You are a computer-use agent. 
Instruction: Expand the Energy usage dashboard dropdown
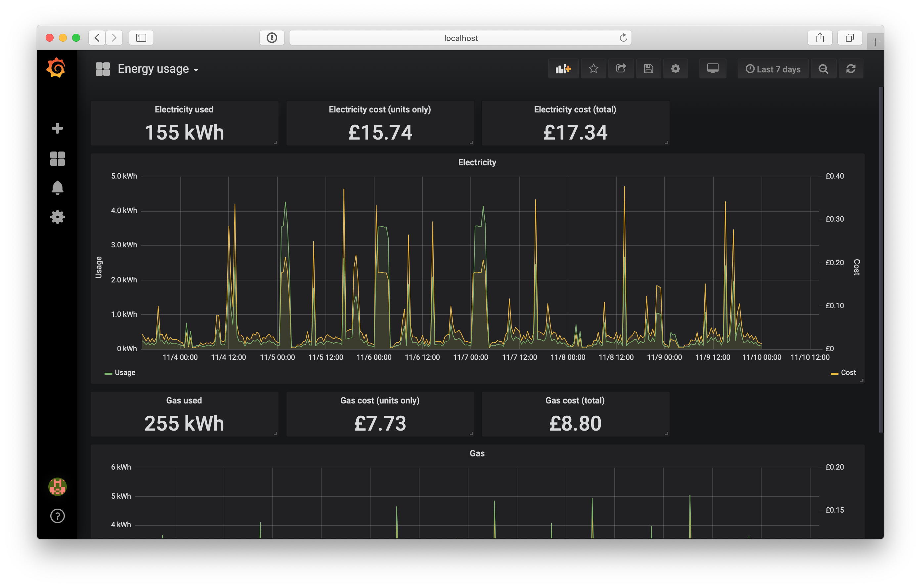click(157, 69)
